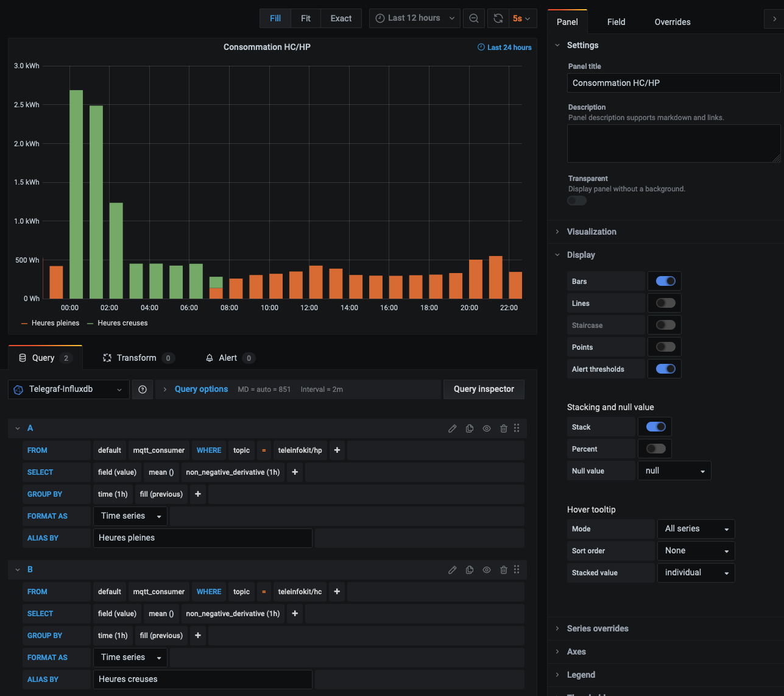Duplicate query B using the copy icon
Image resolution: width=784 pixels, height=696 pixels.
click(470, 569)
